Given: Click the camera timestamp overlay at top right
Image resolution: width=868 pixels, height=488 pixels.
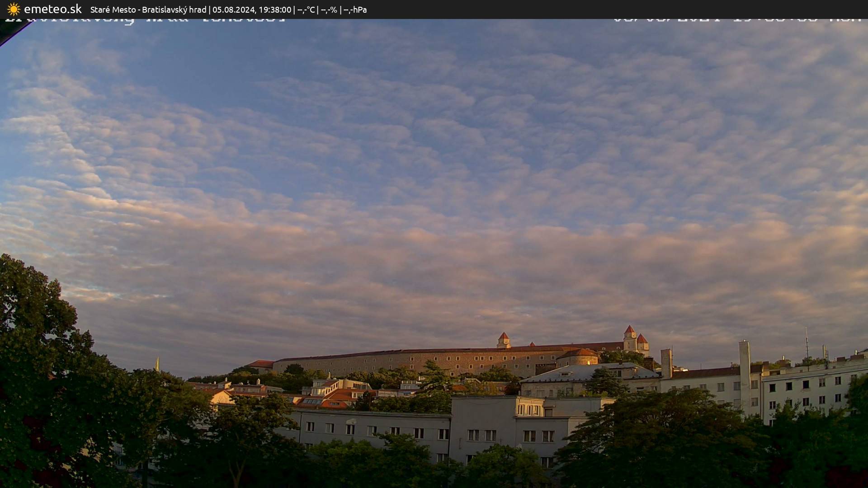Looking at the screenshot, I should (737, 19).
